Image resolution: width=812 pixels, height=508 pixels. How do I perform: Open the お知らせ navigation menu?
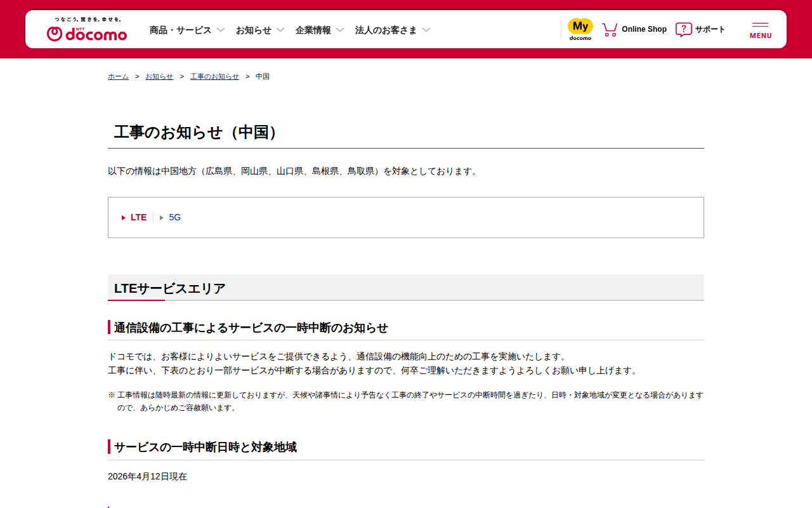[x=254, y=30]
